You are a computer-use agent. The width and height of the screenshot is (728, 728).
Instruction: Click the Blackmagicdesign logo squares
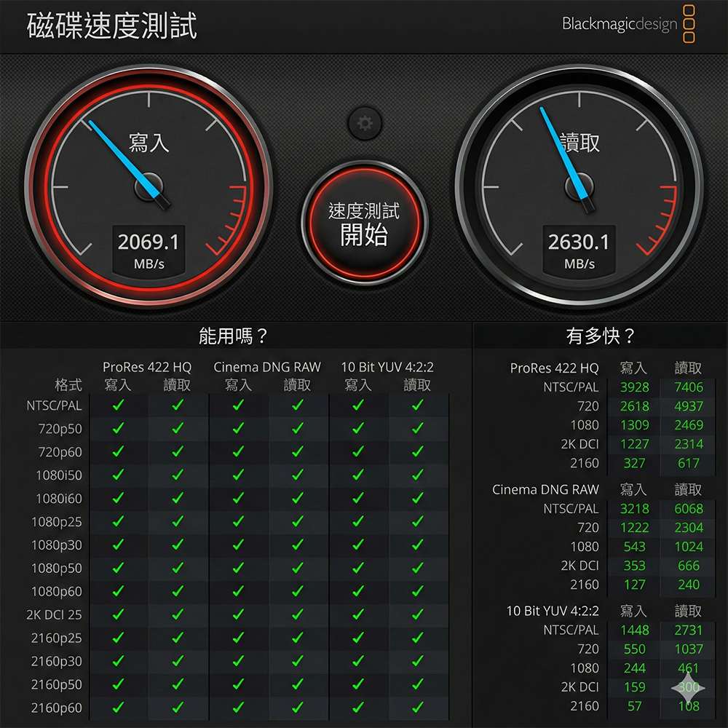coord(689,24)
